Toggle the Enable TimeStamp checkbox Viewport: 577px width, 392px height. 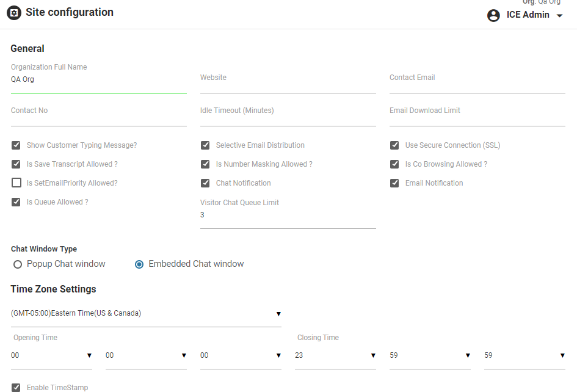tap(16, 388)
